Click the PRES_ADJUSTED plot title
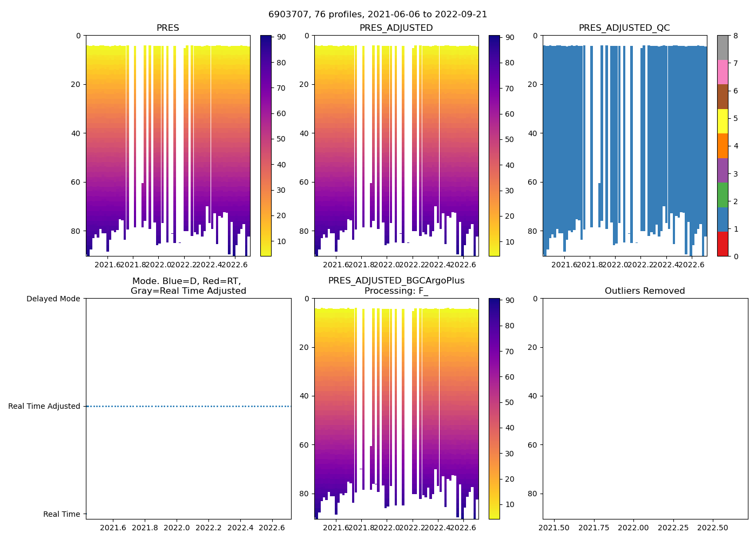This screenshot has width=756, height=540. click(x=396, y=28)
